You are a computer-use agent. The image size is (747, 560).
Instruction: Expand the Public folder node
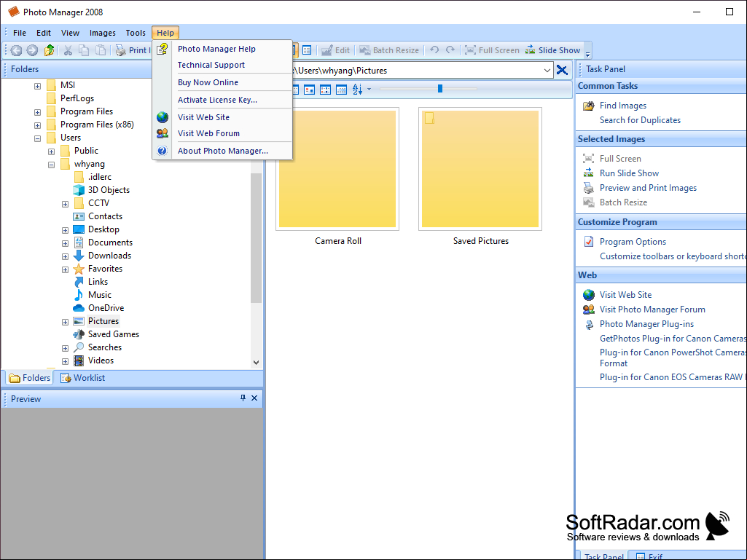52,152
